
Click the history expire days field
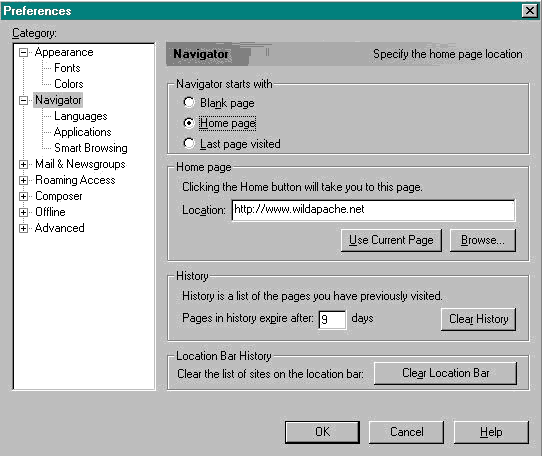pos(332,319)
